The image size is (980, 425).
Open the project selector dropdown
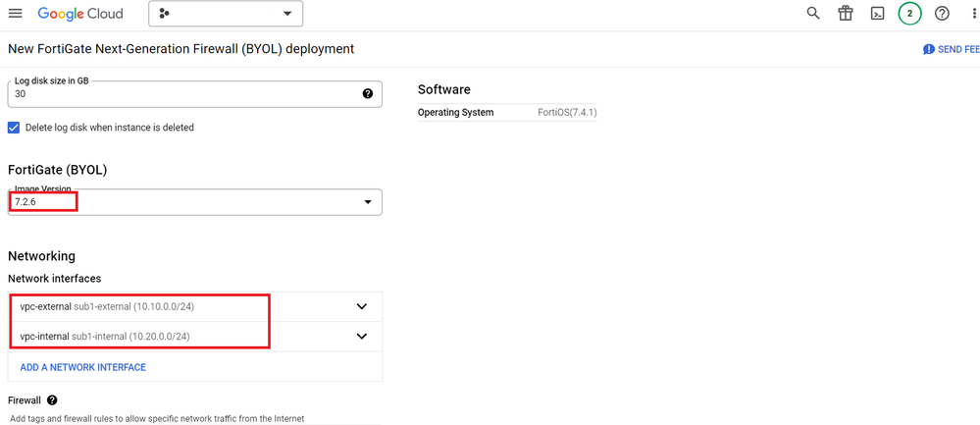tap(226, 14)
